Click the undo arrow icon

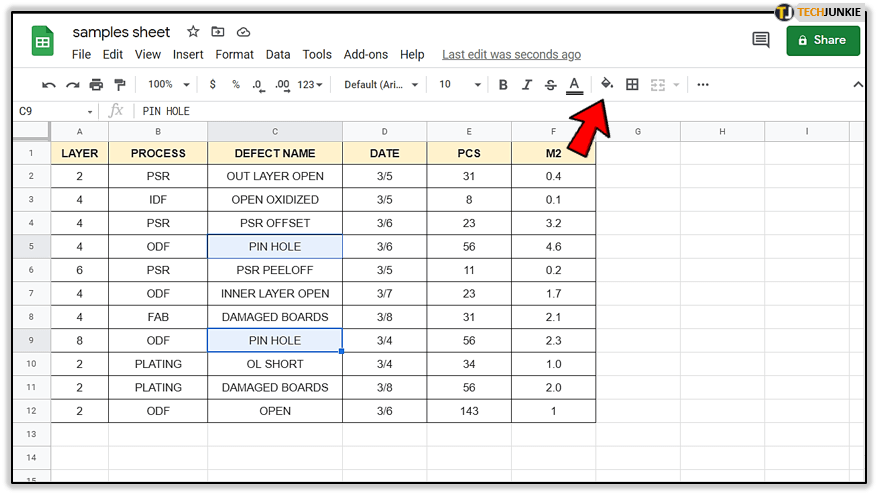coord(48,85)
